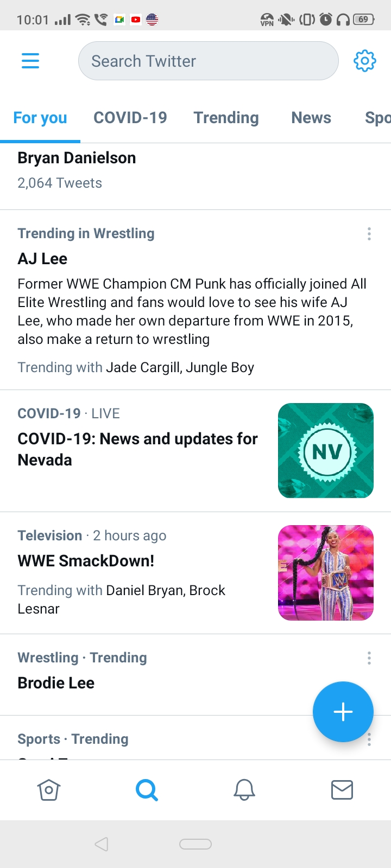The image size is (391, 868).
Task: Open Notifications via the bell icon
Action: pyautogui.click(x=244, y=790)
